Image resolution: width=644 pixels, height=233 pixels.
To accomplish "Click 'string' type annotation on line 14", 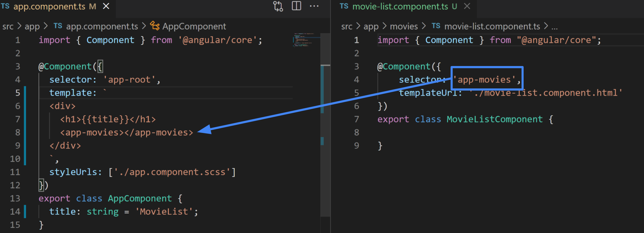I will point(103,212).
